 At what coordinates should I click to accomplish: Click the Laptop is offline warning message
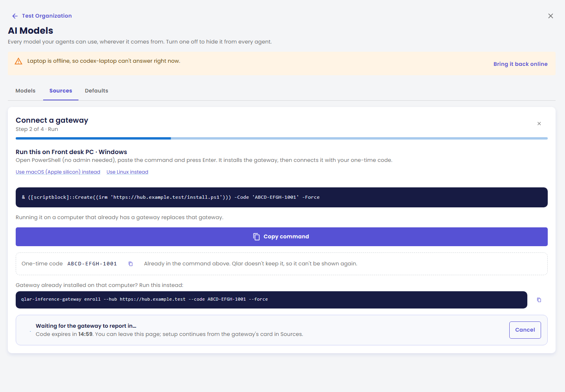[104, 61]
